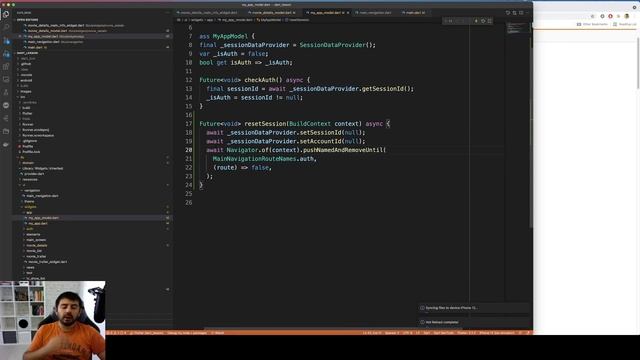Open my_app_model.dart in the explorer tree
The image size is (640, 360).
43,218
